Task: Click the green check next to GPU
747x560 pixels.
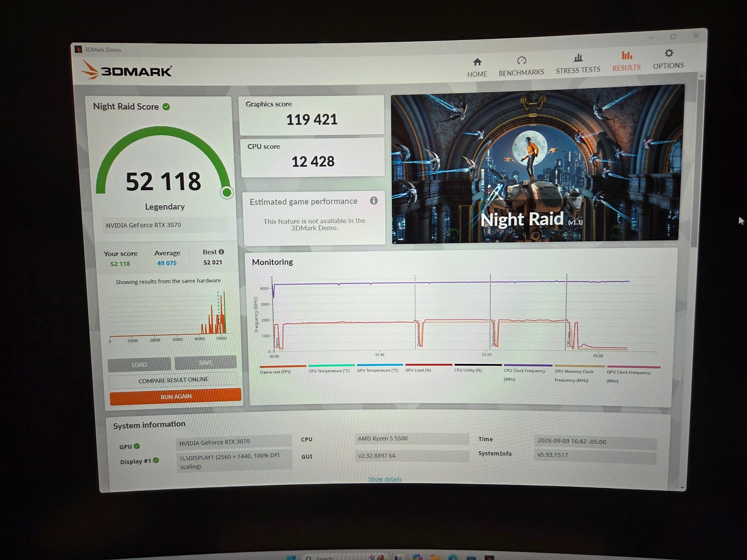Action: 137,446
